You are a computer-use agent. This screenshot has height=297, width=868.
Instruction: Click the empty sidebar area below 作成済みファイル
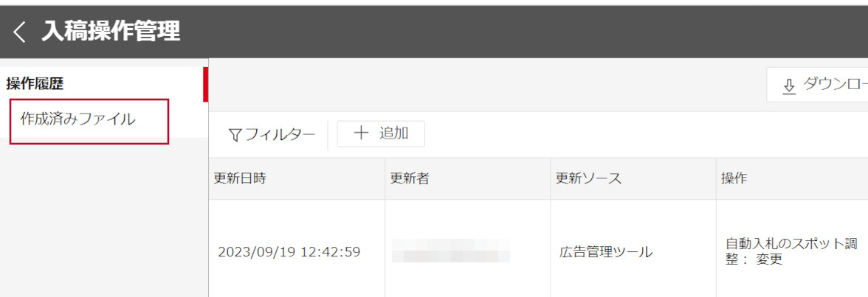point(103,221)
